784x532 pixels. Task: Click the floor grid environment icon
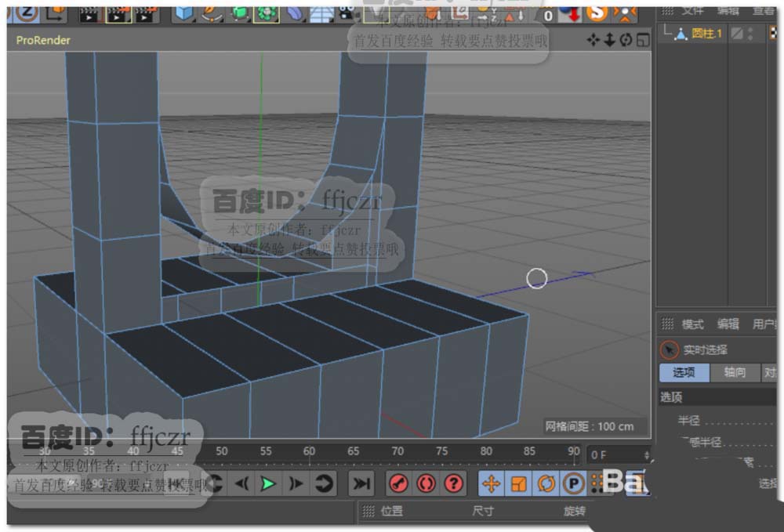pos(321,14)
